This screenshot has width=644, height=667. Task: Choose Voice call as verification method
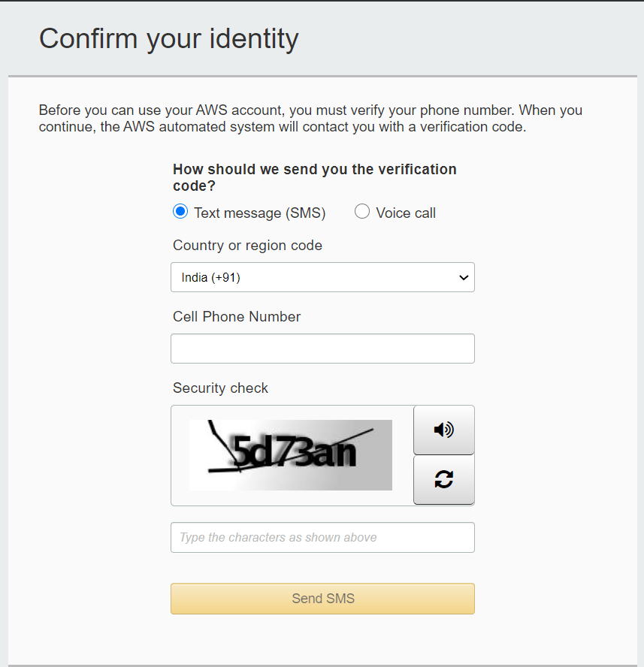click(361, 211)
